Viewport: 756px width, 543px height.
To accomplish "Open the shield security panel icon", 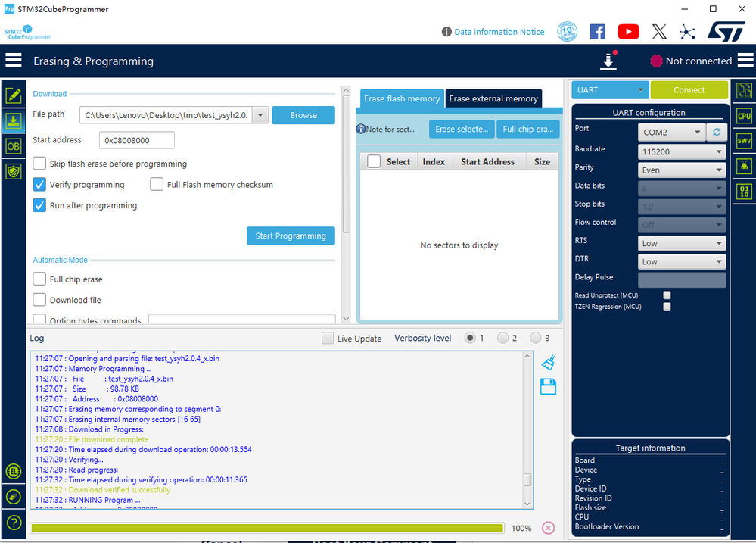I will (14, 171).
